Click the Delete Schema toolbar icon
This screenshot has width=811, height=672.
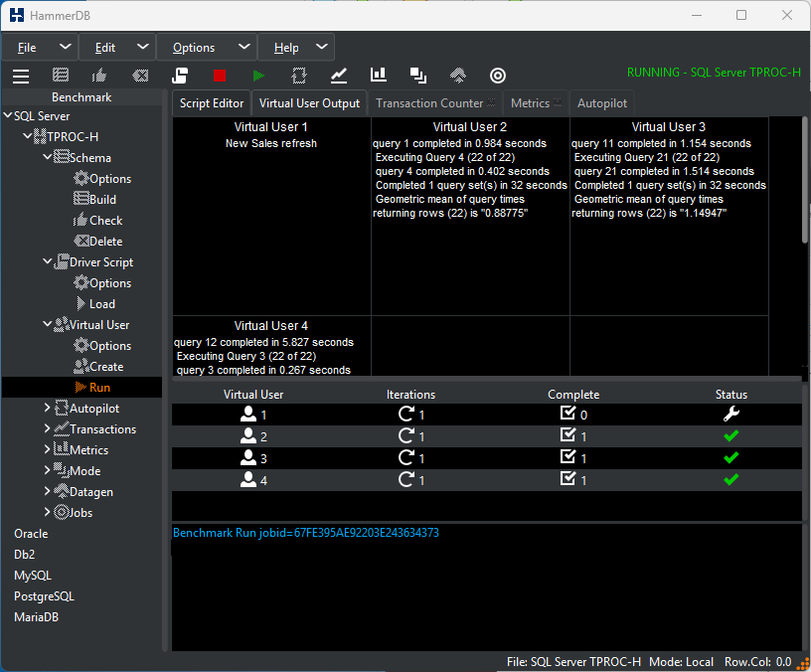(140, 76)
